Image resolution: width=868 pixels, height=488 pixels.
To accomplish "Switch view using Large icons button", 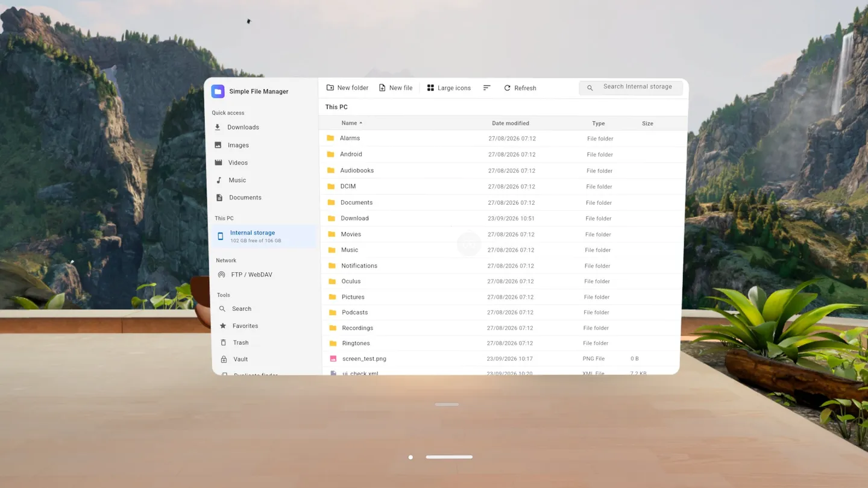I will point(448,88).
